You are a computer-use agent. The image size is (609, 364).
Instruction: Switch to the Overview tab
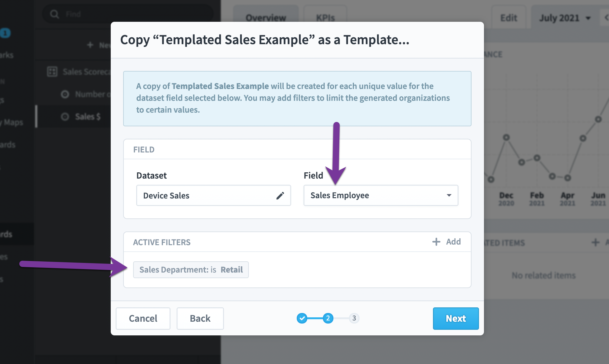(266, 17)
